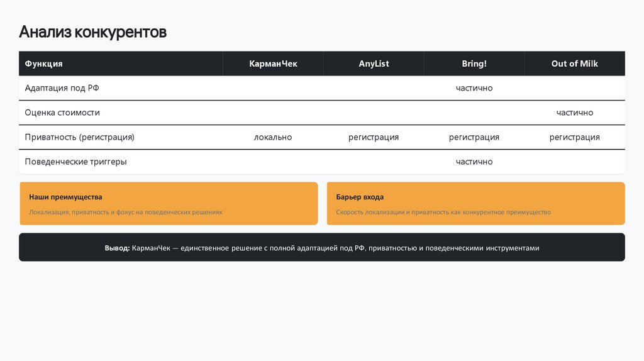Select the 'Поведенческие триггеры' row label
This screenshot has height=361, width=644.
[x=75, y=162]
